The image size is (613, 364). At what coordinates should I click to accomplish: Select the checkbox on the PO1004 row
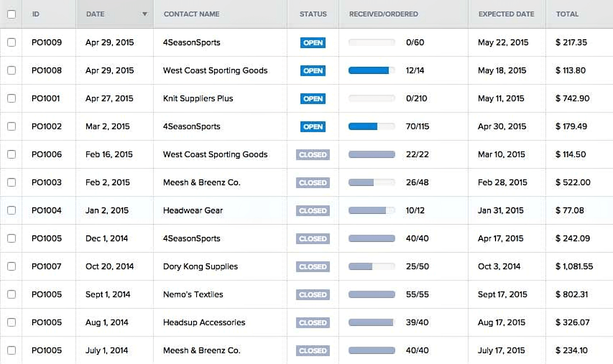[x=11, y=210]
